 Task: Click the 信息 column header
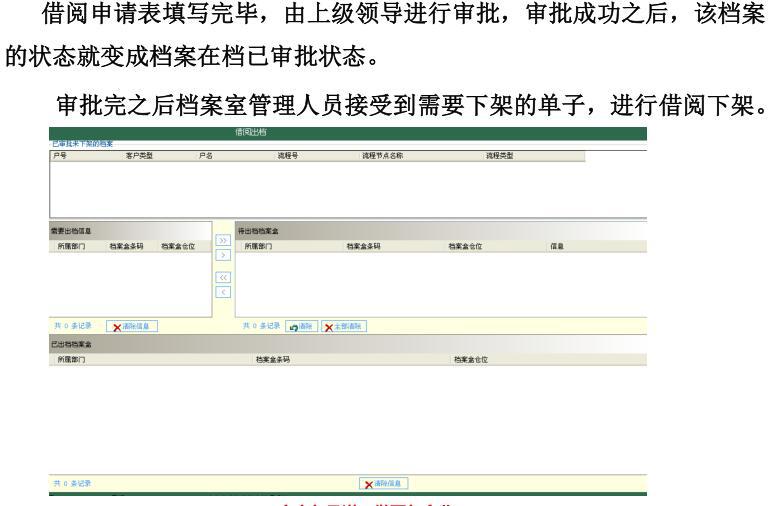click(x=557, y=246)
